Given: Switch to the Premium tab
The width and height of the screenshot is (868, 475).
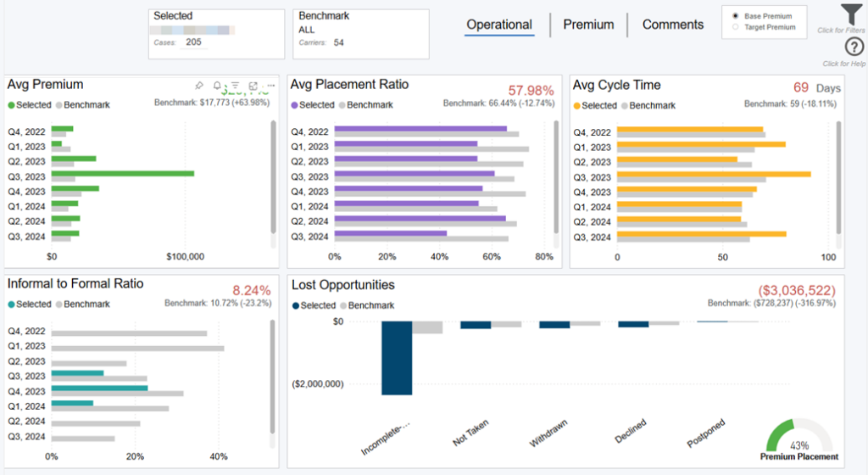Looking at the screenshot, I should 588,25.
